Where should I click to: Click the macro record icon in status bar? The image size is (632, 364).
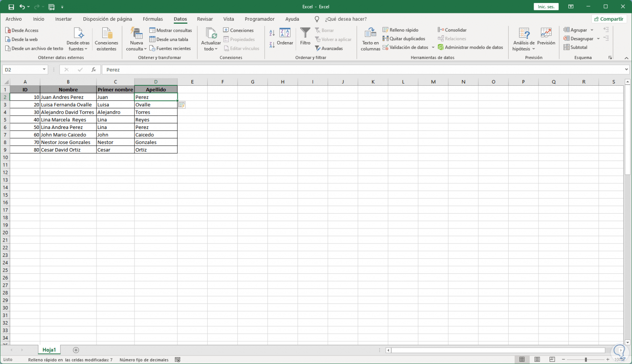click(x=177, y=360)
